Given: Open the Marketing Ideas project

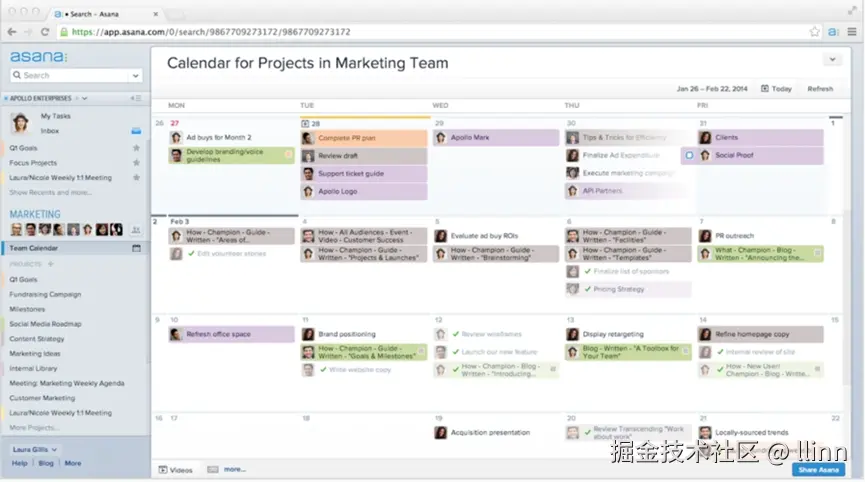Looking at the screenshot, I should [35, 354].
